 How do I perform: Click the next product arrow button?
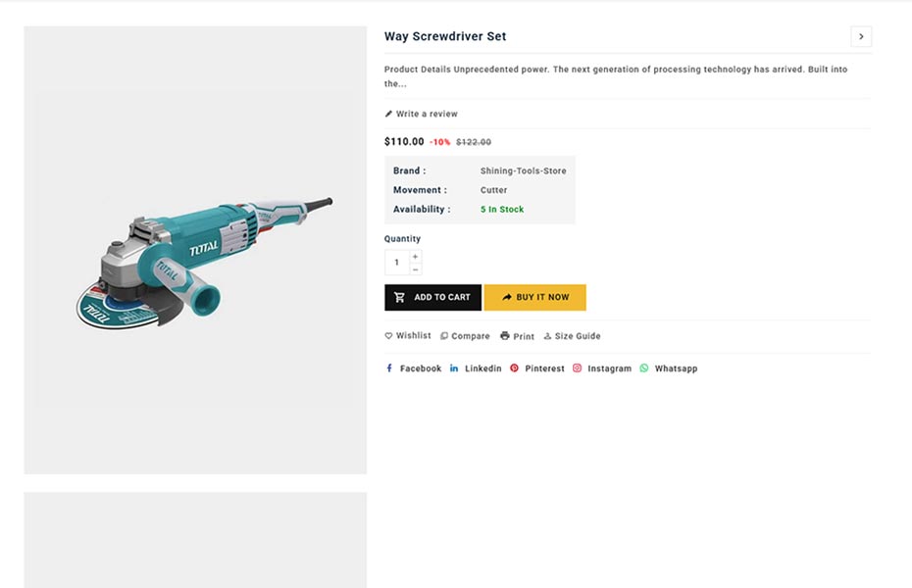coord(861,37)
